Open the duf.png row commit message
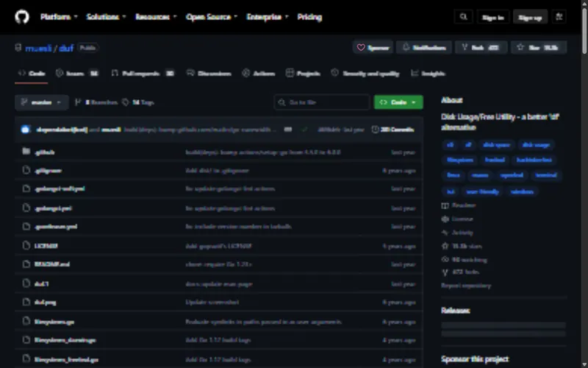588x368 pixels. tap(212, 302)
